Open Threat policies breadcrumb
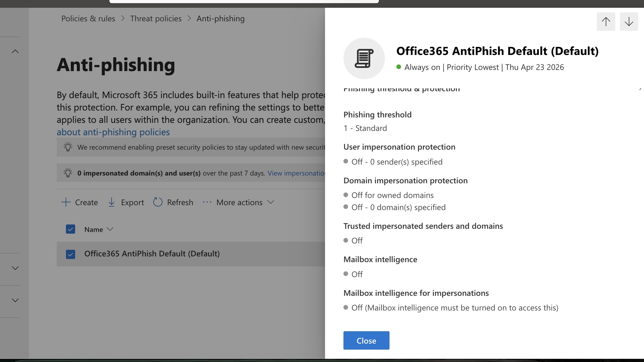Screen dimensions: 644x362 (x=156, y=18)
